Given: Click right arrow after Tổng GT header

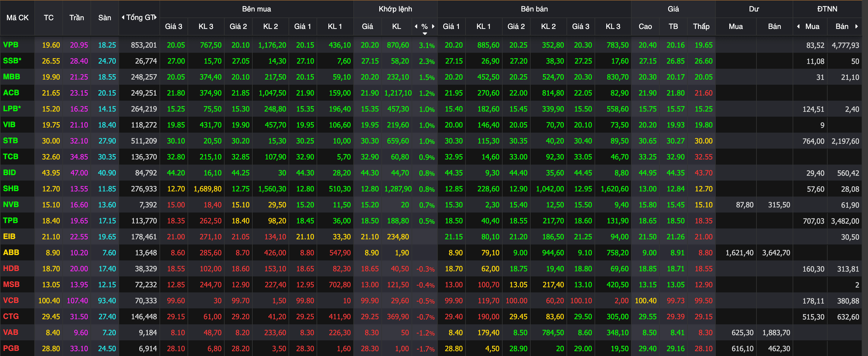Looking at the screenshot, I should pos(156,17).
